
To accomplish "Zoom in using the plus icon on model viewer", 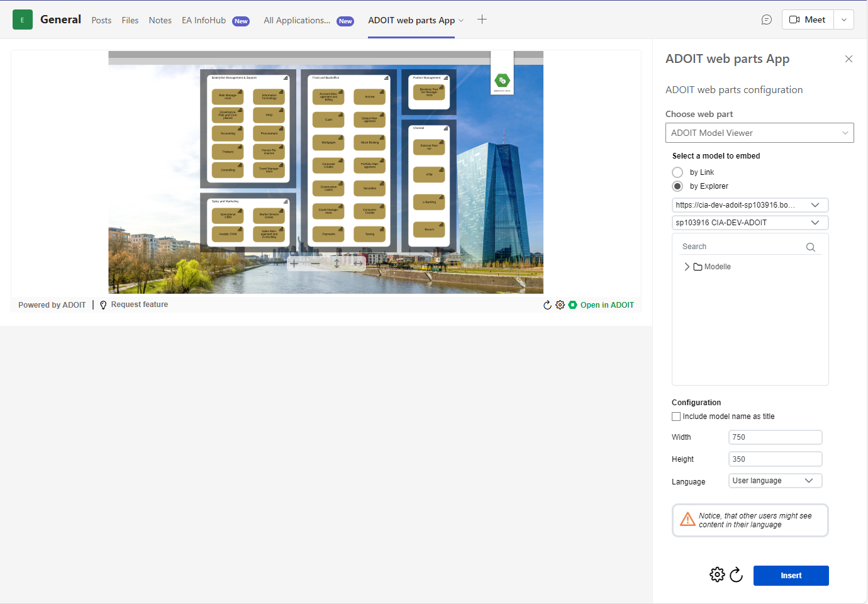I will [294, 264].
